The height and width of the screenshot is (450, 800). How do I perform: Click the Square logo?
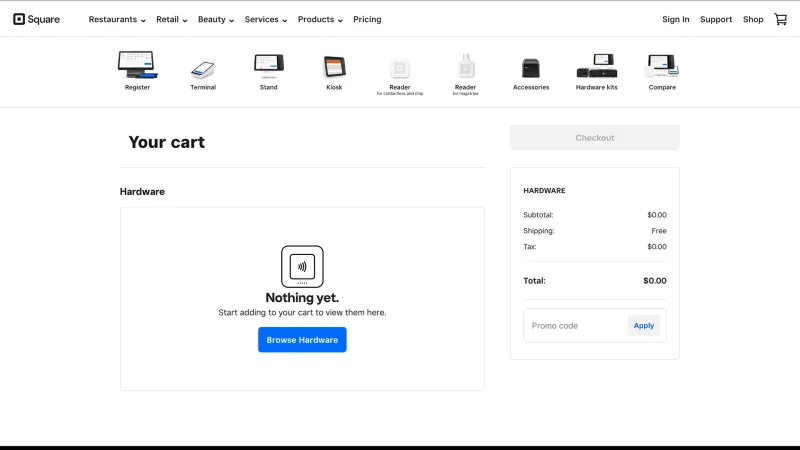tap(36, 19)
